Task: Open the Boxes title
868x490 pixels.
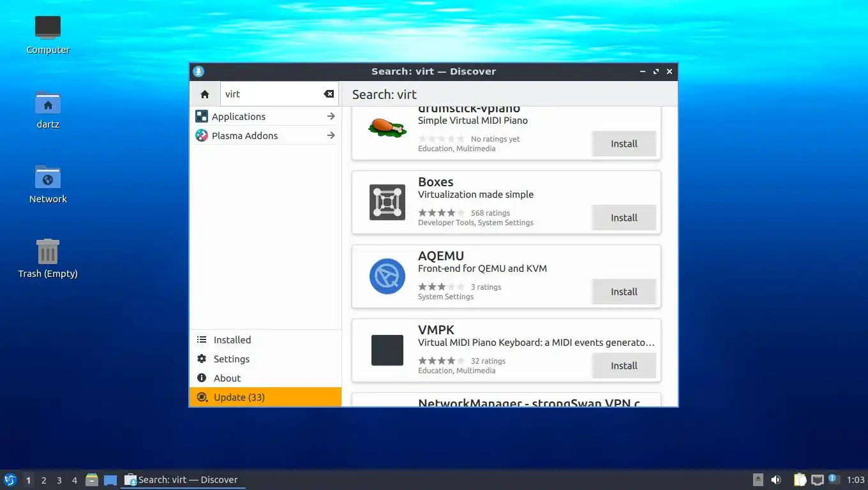Action: 436,182
